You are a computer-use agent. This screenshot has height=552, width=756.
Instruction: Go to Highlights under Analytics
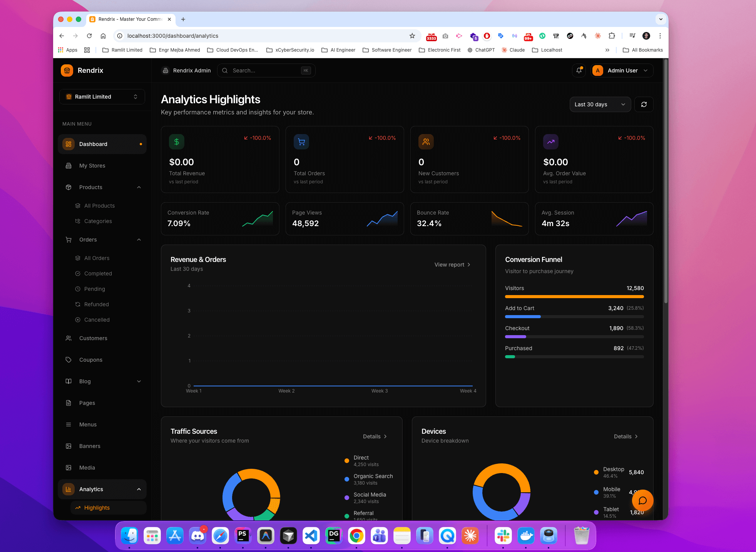97,507
